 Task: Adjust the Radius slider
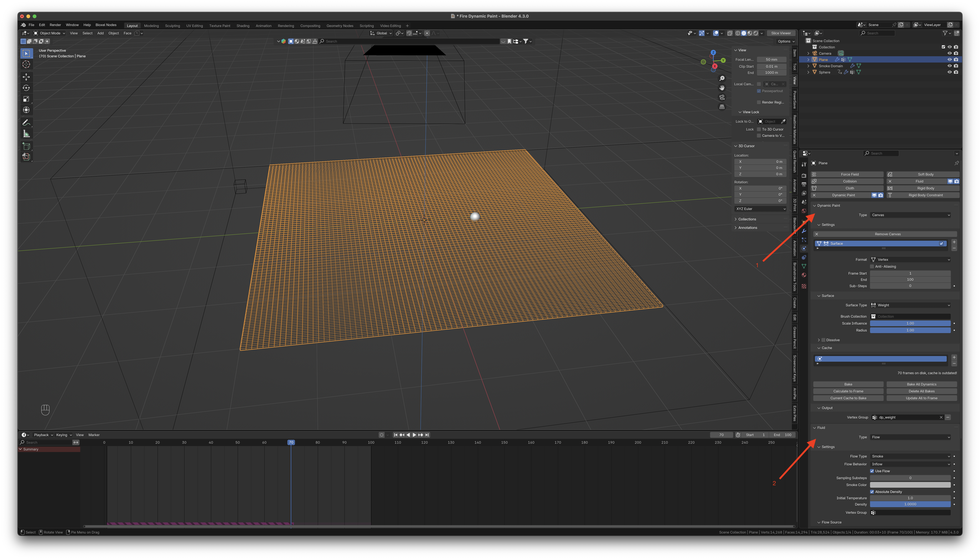point(910,330)
